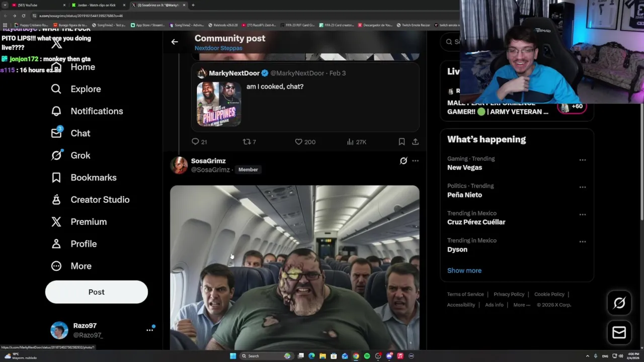This screenshot has width=644, height=362.
Task: Open a new browser tab
Action: (x=193, y=5)
